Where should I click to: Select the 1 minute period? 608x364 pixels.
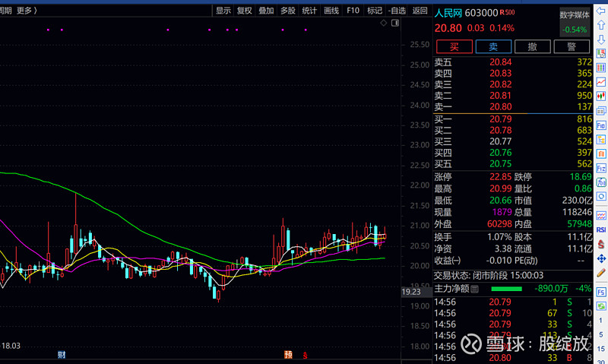(x=600, y=320)
